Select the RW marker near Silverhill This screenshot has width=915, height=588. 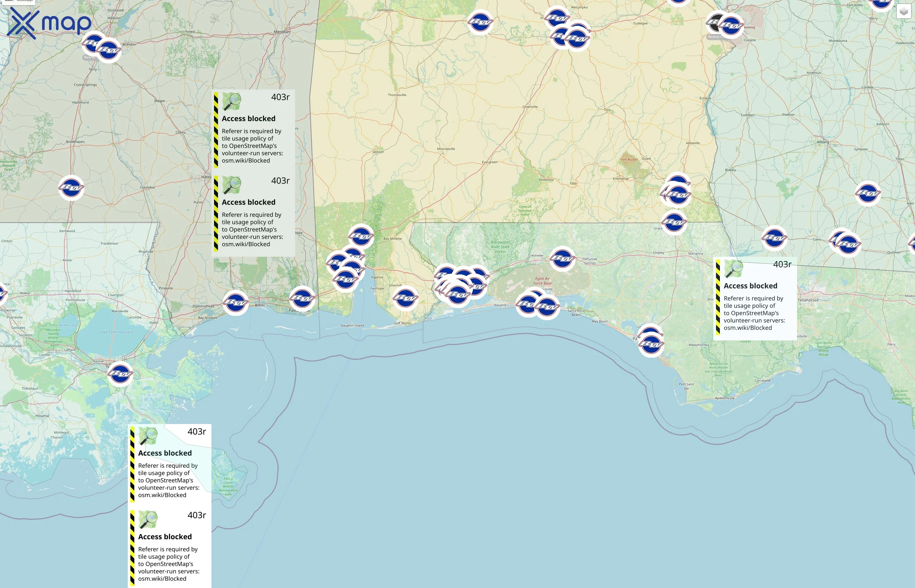[x=405, y=298]
